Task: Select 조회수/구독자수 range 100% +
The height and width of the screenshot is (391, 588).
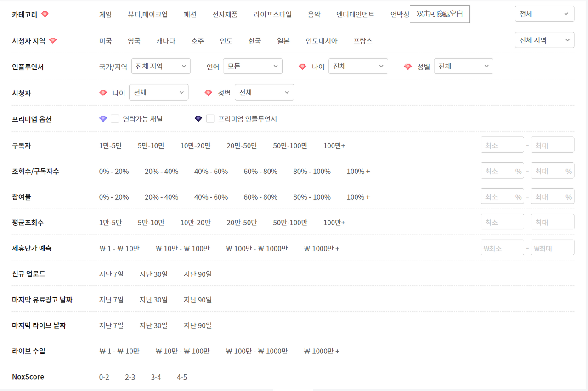Action: [358, 171]
